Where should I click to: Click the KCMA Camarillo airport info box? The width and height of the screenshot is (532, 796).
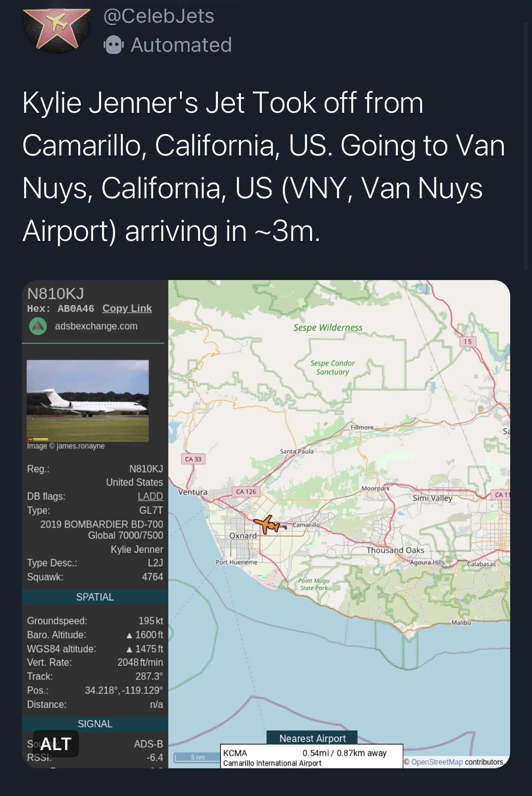tap(311, 757)
